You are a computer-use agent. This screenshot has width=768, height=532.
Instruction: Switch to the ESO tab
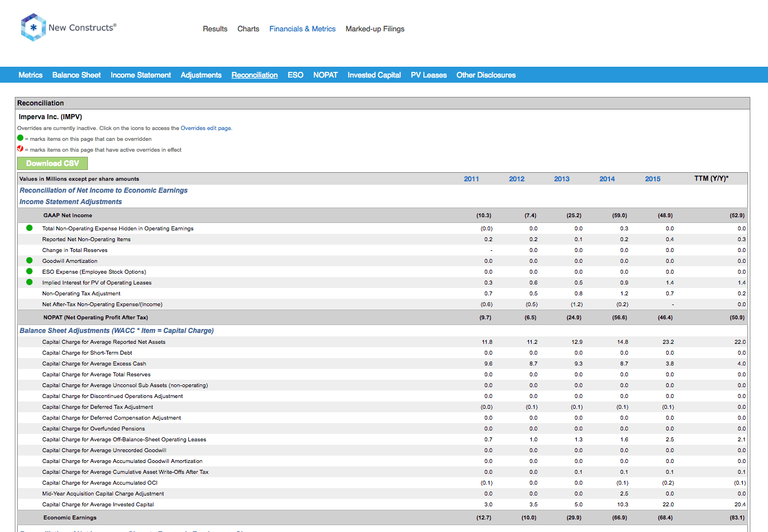click(x=296, y=75)
